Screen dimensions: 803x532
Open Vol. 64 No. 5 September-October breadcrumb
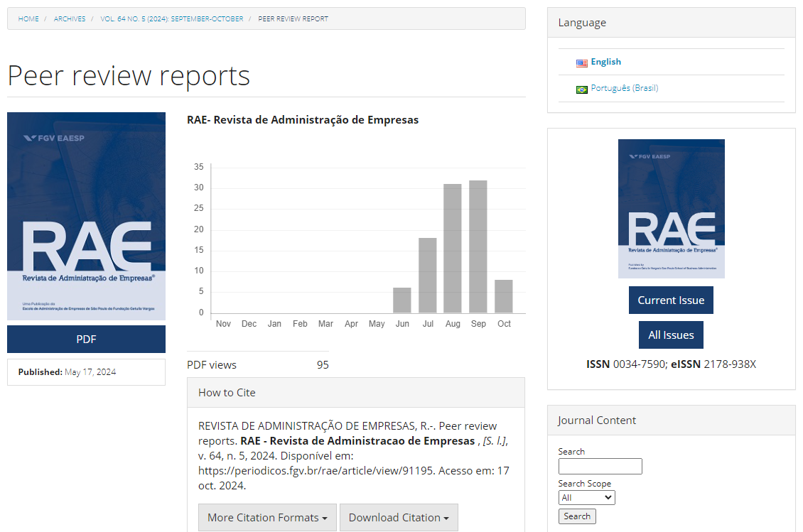point(171,18)
